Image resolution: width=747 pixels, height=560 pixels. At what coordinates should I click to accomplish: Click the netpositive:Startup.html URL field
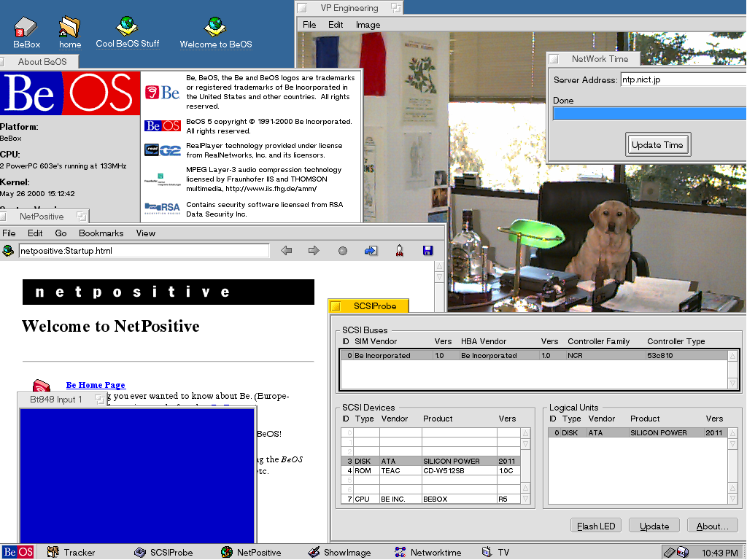tap(144, 251)
